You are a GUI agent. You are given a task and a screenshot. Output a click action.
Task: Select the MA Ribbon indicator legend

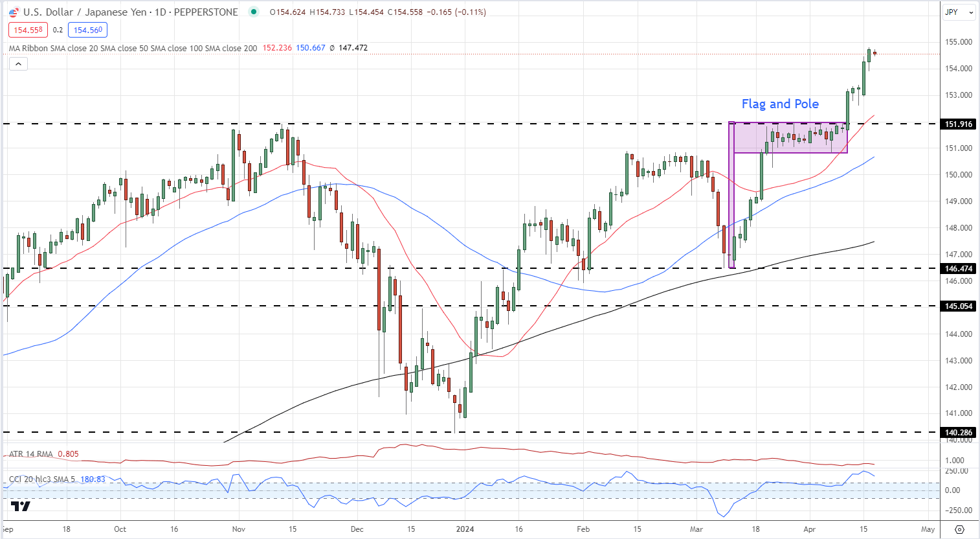(133, 48)
